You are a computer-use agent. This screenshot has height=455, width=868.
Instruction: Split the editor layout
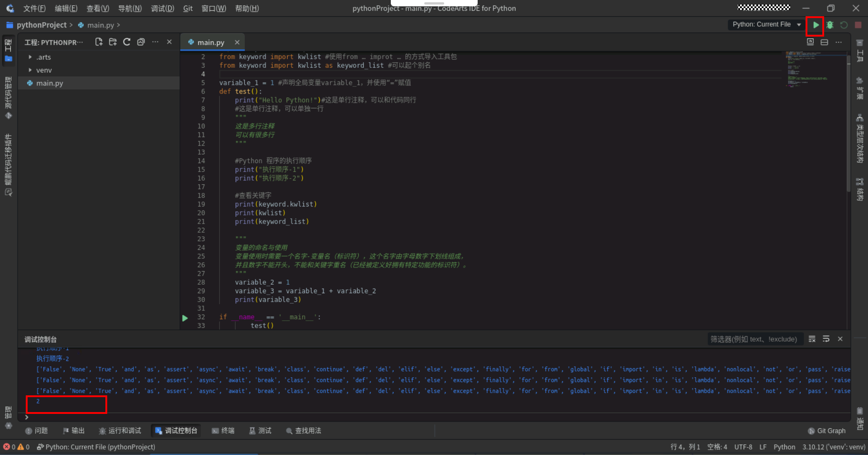point(824,42)
